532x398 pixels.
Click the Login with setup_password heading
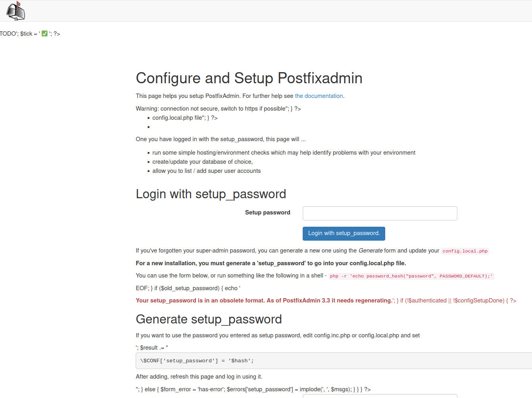(x=211, y=194)
